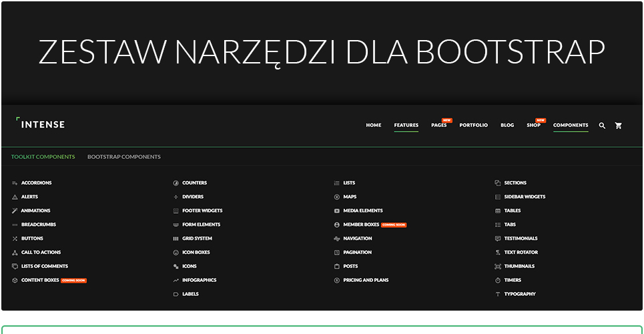
Task: Click the chart line icon beside Infographics
Action: [x=176, y=281]
